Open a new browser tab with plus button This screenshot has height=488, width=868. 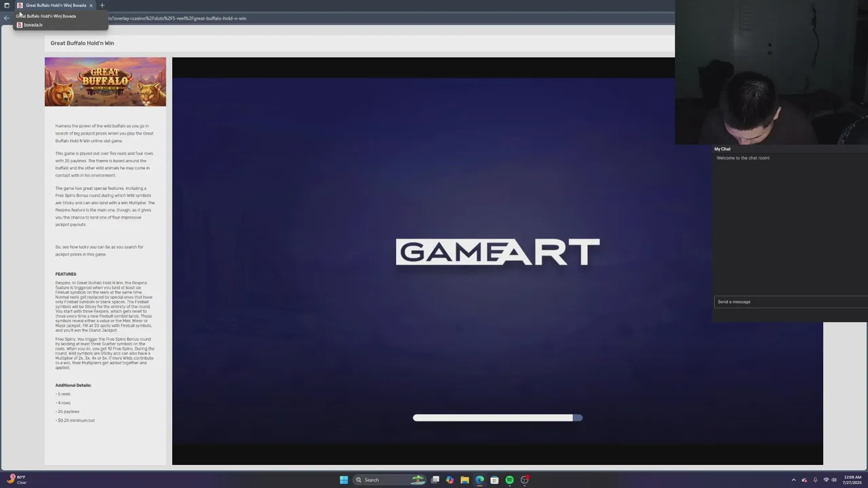click(102, 5)
